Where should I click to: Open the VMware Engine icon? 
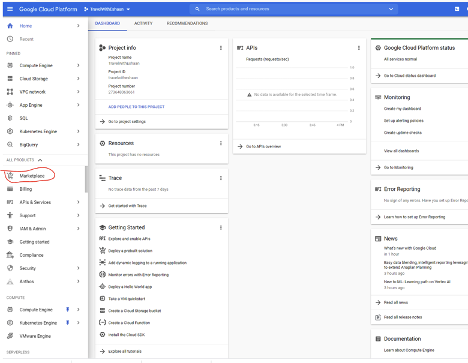[10, 336]
